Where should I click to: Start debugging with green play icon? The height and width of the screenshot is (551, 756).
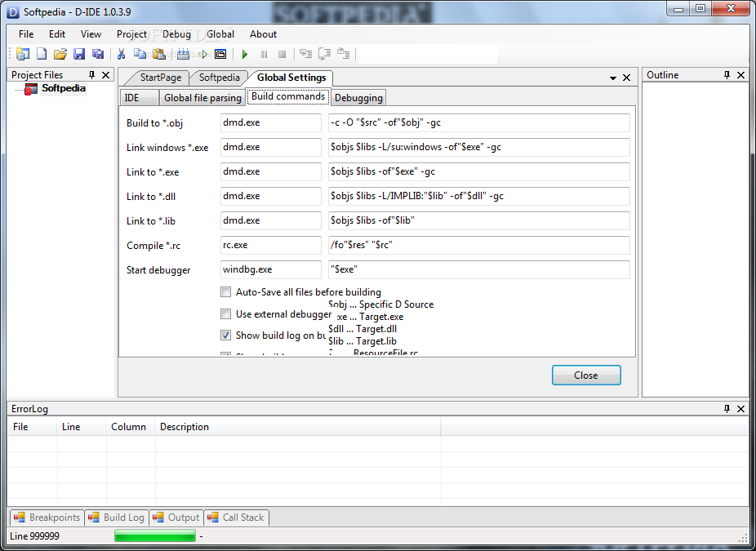244,54
